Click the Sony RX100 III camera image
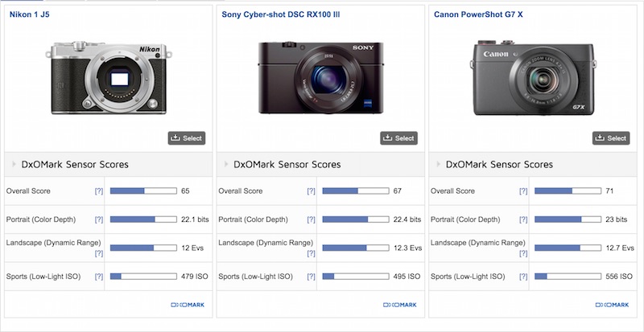Screen dimensions: 644x332 [320, 77]
